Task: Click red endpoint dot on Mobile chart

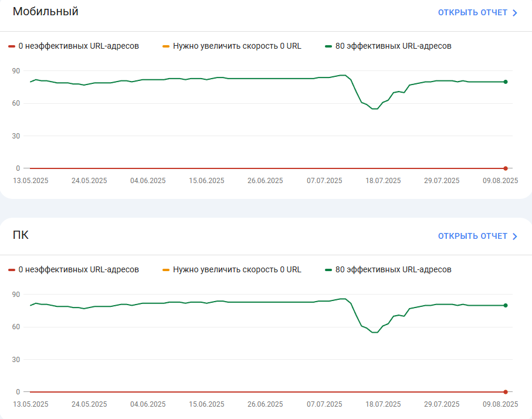Action: 506,168
